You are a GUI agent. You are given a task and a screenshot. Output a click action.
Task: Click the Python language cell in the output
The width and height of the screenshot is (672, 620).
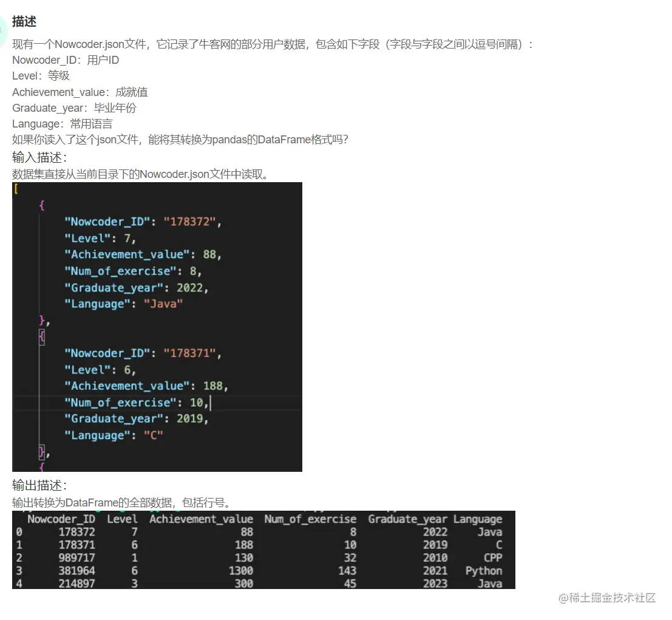tap(484, 571)
